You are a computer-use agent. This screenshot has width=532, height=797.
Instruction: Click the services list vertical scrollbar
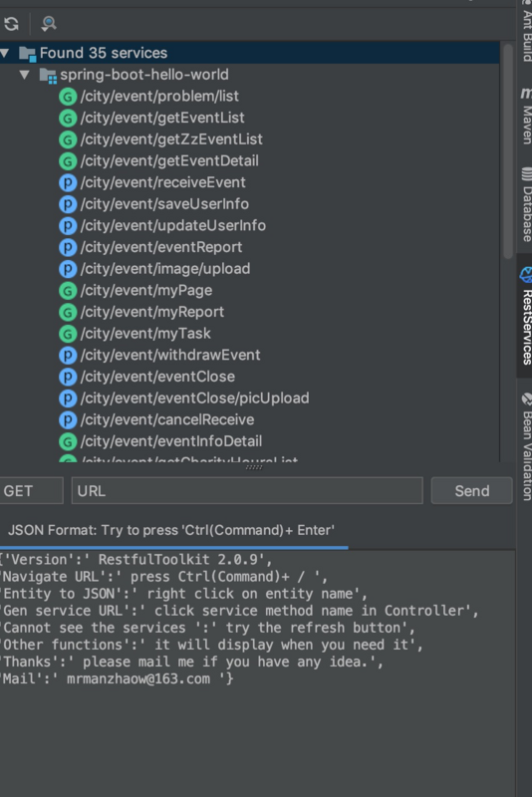508,151
